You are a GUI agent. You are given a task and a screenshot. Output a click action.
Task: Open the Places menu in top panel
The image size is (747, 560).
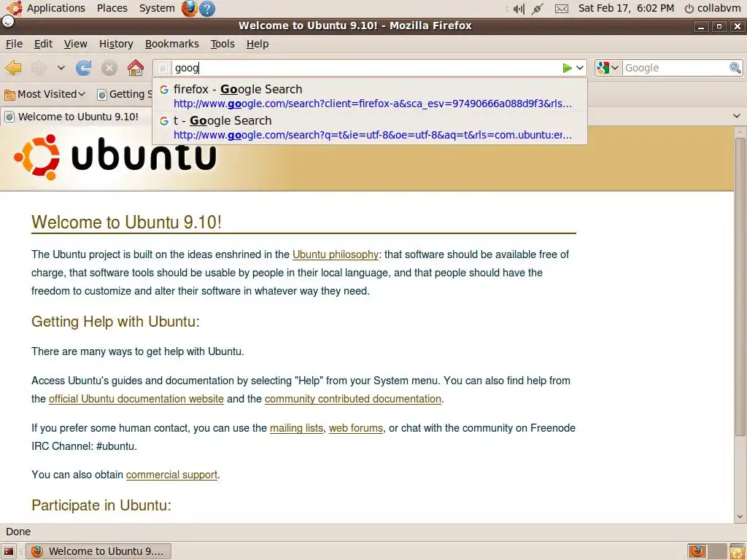tap(112, 8)
